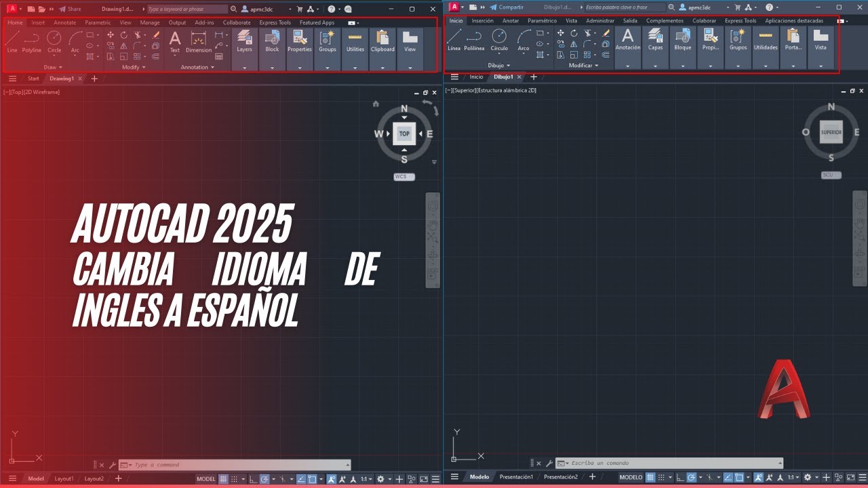This screenshot has width=868, height=488.
Task: Toggle annotation visibility in Spanish status bar
Action: click(759, 477)
